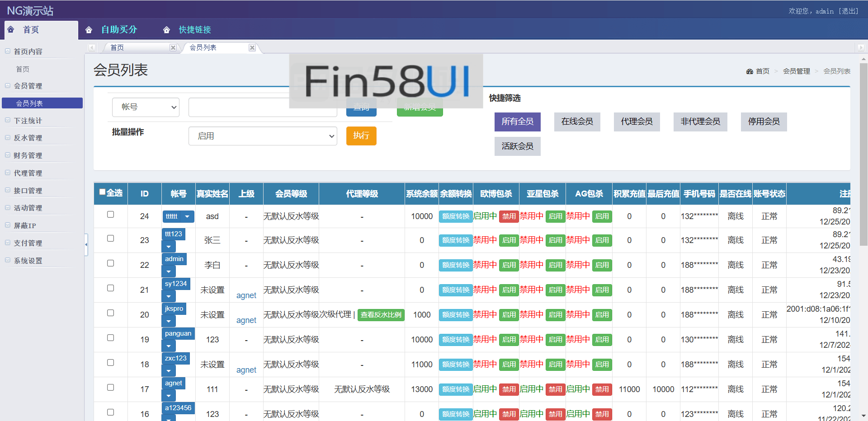Expand 财务管理 in the sidebar

[28, 155]
